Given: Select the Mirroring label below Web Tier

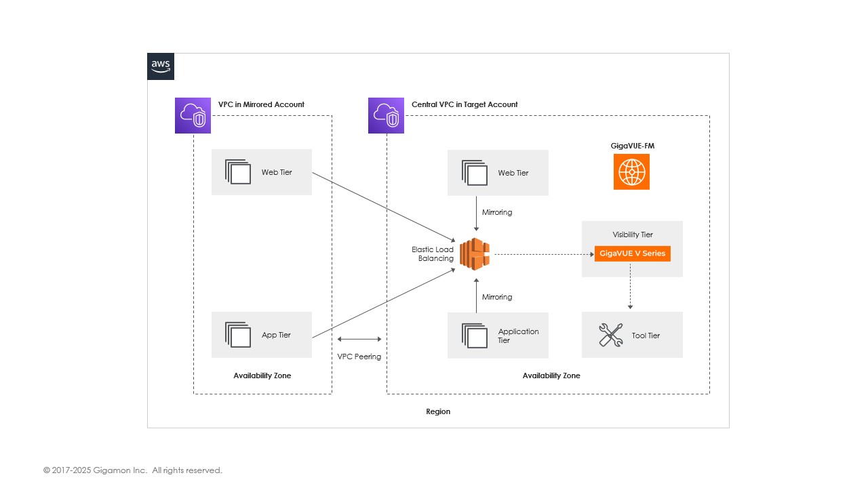Looking at the screenshot, I should tap(496, 212).
